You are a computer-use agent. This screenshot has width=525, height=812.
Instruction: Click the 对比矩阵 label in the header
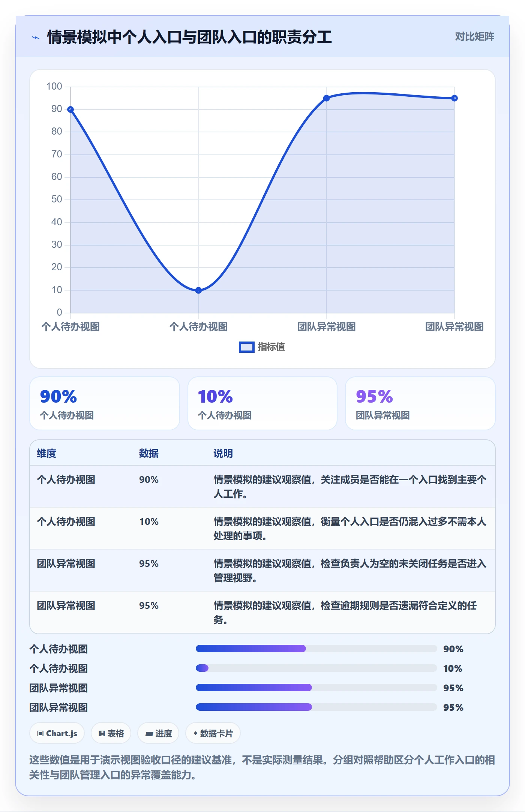(474, 37)
